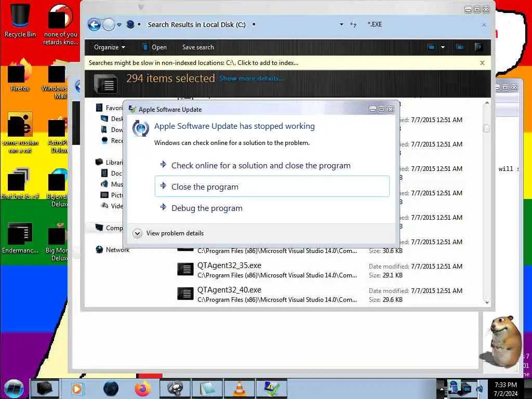
Task: Select QTAgent32_35.exe file
Action: 267,270
